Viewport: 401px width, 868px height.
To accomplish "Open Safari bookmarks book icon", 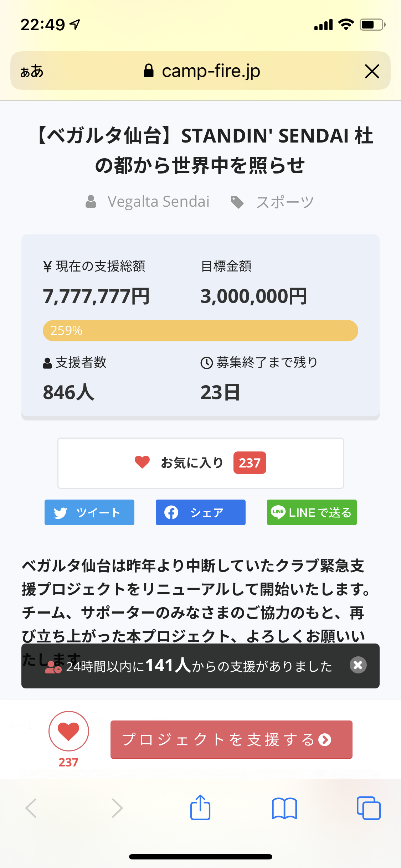I will coord(284,808).
